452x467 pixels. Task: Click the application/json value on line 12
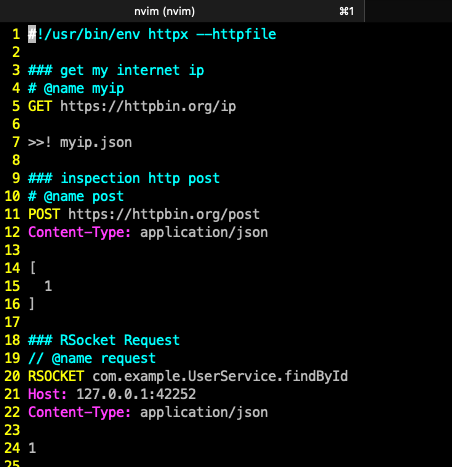click(204, 232)
